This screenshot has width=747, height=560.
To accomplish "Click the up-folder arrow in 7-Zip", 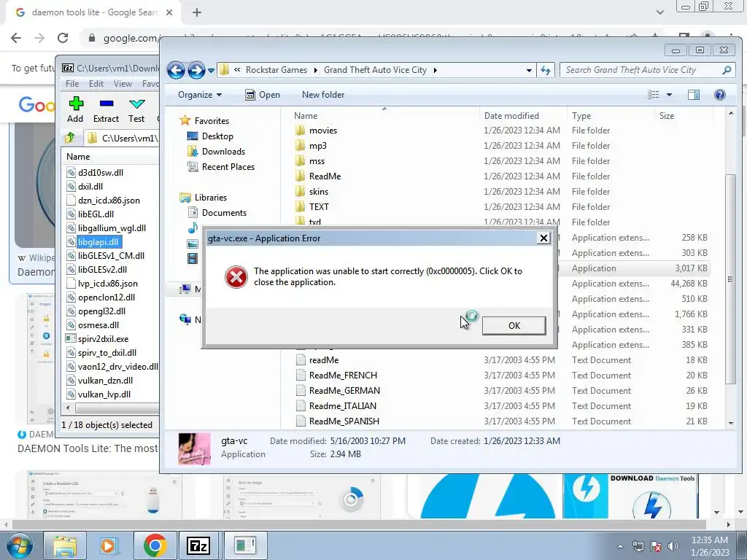I will click(x=70, y=138).
